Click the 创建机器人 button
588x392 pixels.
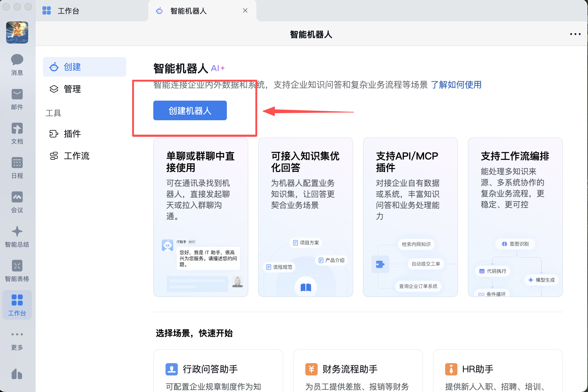(190, 110)
